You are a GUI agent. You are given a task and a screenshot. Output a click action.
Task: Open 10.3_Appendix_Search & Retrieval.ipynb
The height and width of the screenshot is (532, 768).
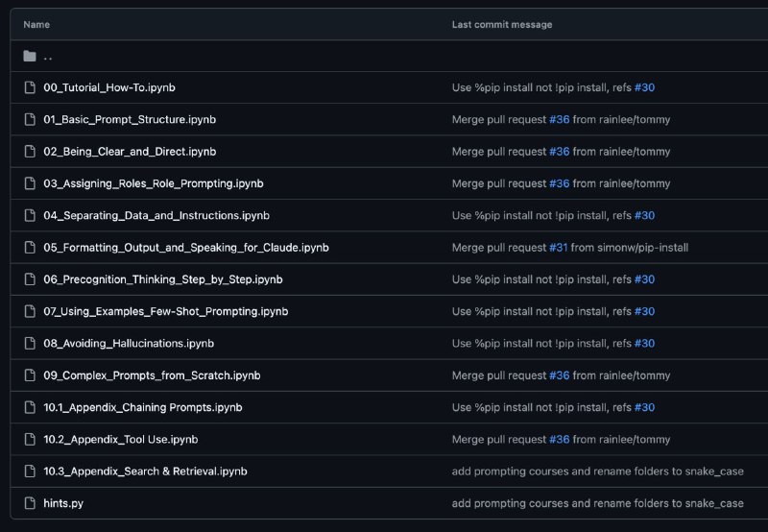145,472
